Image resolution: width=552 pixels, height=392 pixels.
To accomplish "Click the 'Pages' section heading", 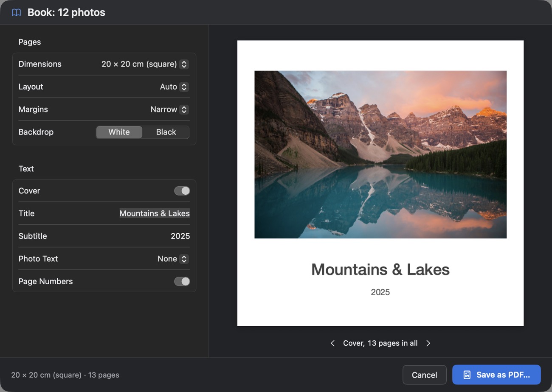I will click(30, 42).
